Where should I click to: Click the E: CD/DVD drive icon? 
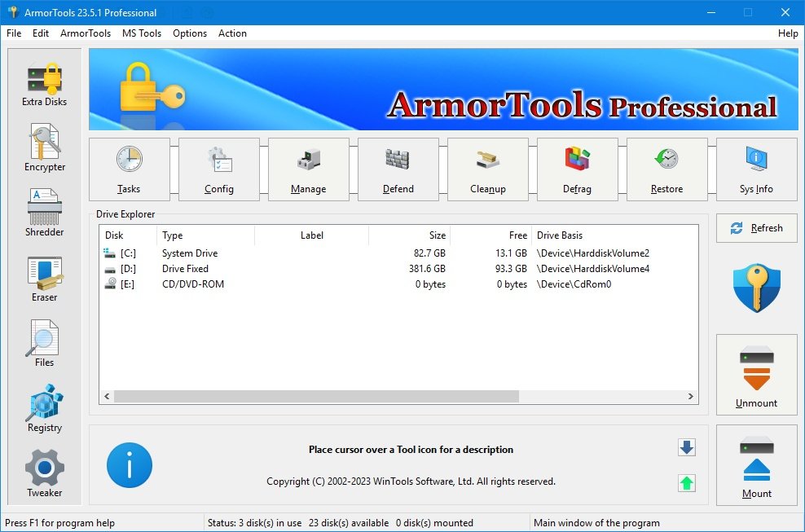point(110,284)
